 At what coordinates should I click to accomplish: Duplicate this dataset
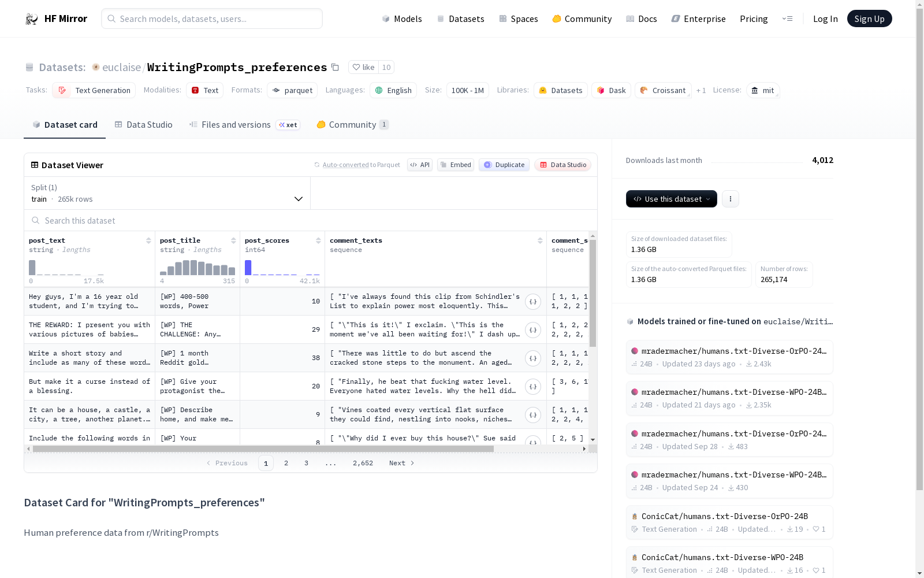pos(504,165)
